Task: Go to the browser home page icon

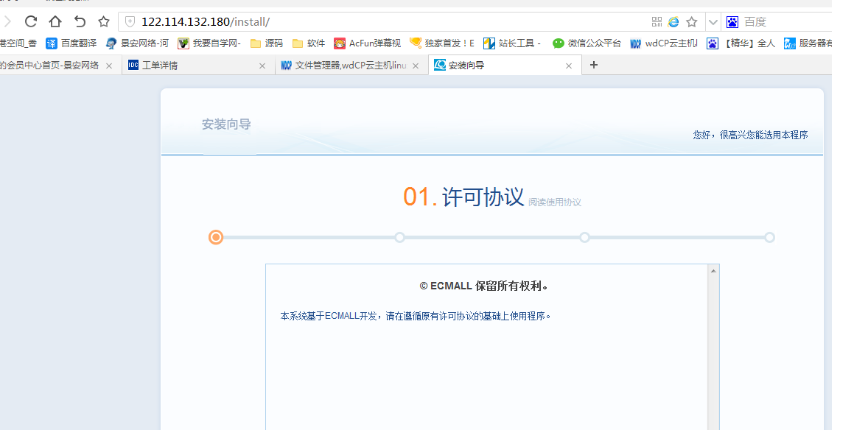Action: tap(55, 21)
